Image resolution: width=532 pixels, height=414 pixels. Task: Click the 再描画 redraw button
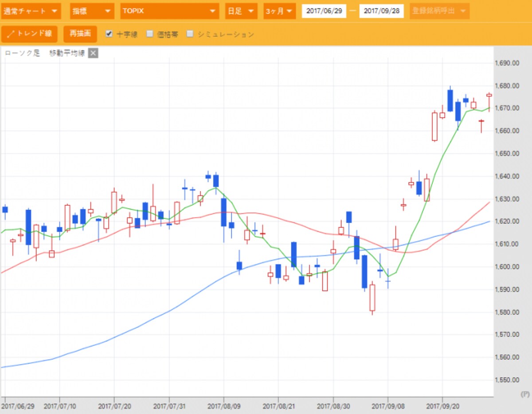[80, 34]
